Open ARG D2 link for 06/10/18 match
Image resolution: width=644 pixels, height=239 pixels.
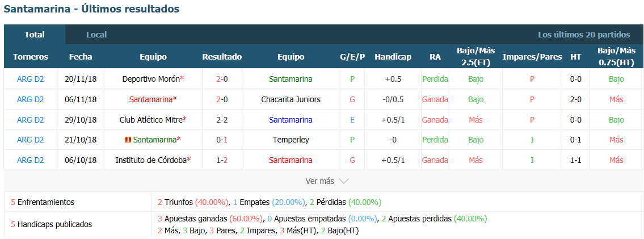coord(31,160)
